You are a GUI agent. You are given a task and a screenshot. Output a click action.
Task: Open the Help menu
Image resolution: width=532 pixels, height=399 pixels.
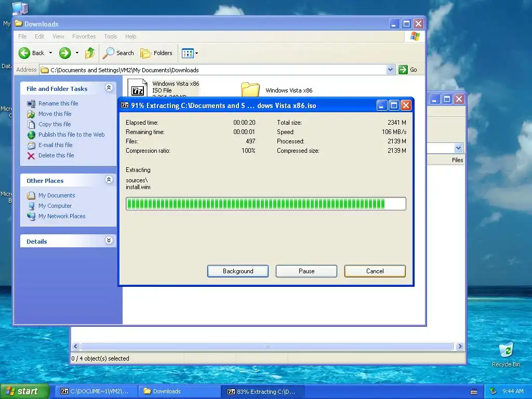[130, 36]
